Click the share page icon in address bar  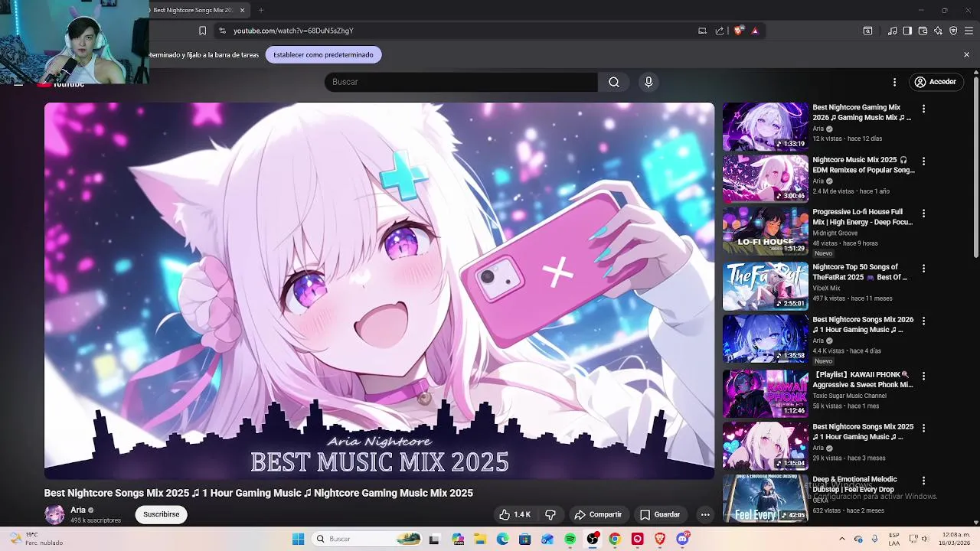pyautogui.click(x=720, y=31)
